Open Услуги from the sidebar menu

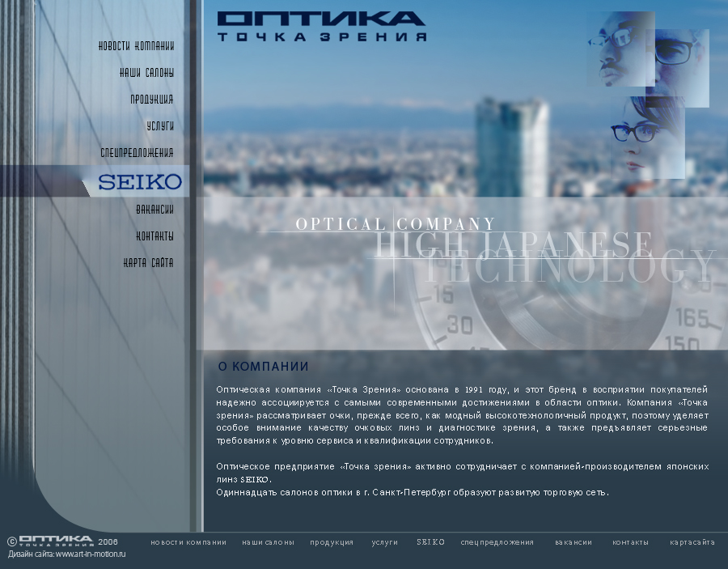159,126
